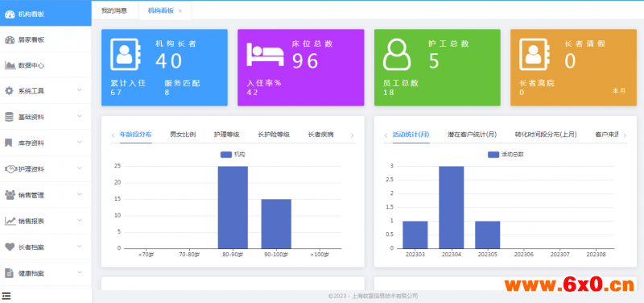Click the 库存资料 bookmark icon
The image size is (644, 303).
coord(9,143)
